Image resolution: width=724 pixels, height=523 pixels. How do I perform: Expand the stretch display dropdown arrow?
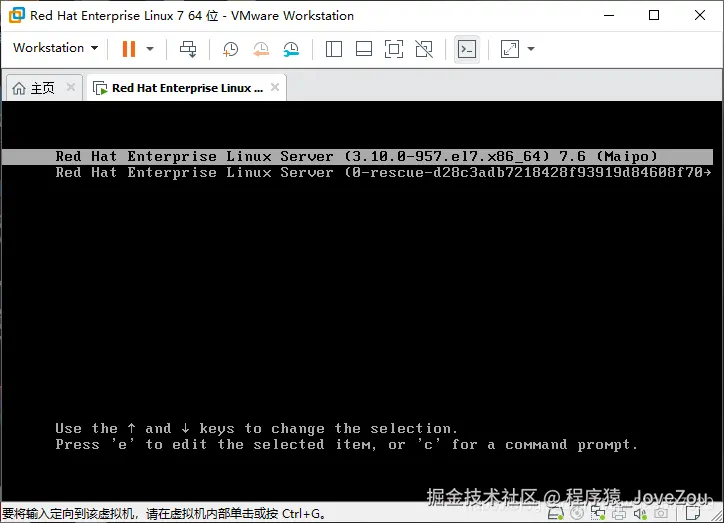[x=531, y=48]
